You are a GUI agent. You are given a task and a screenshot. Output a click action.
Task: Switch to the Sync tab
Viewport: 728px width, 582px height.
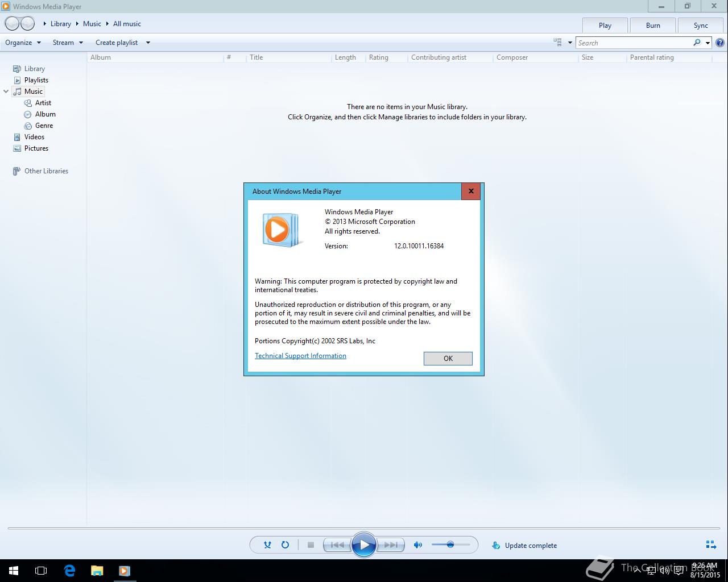click(701, 26)
